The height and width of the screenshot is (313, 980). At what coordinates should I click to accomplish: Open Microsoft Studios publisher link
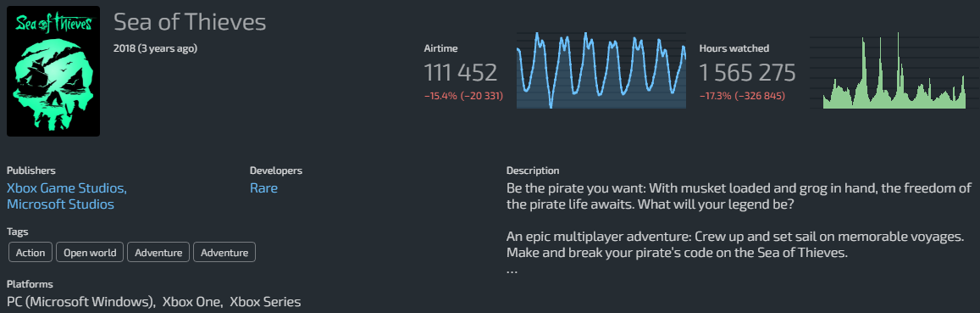pyautogui.click(x=61, y=204)
